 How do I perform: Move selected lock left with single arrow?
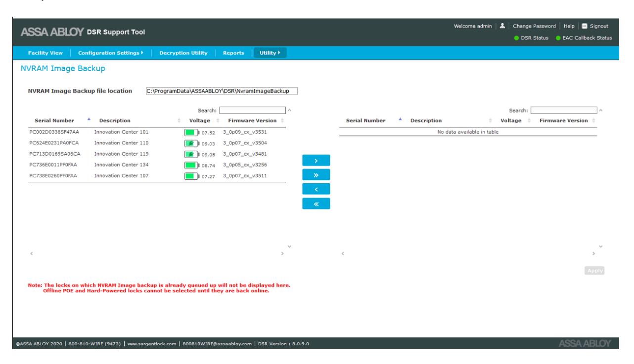pos(316,189)
